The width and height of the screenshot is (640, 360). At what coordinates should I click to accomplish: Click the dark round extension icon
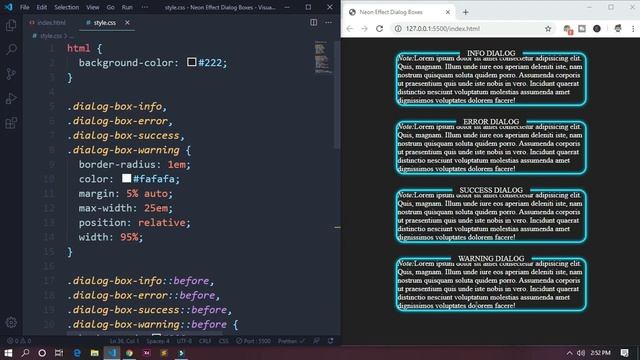597,29
